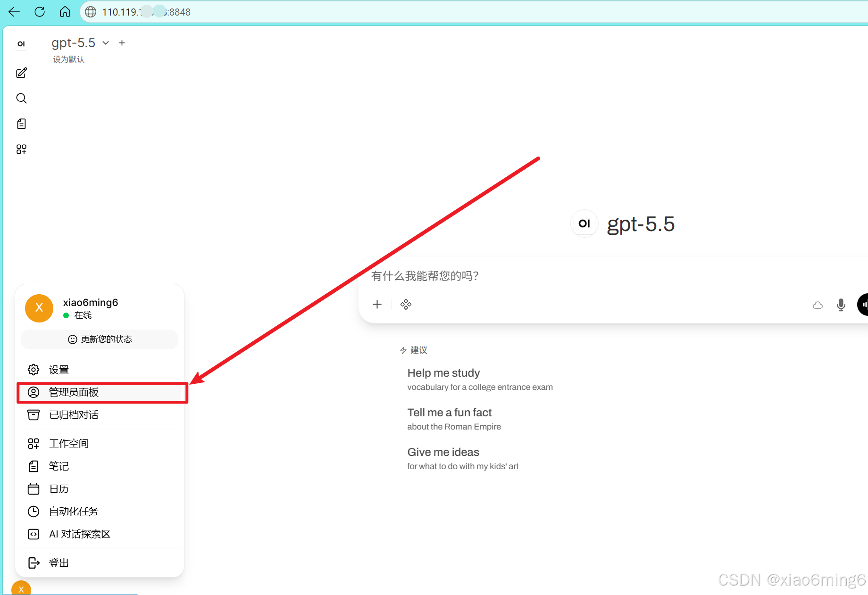The height and width of the screenshot is (595, 868).
Task: Click the cloud icon in the chat box
Action: coord(818,305)
